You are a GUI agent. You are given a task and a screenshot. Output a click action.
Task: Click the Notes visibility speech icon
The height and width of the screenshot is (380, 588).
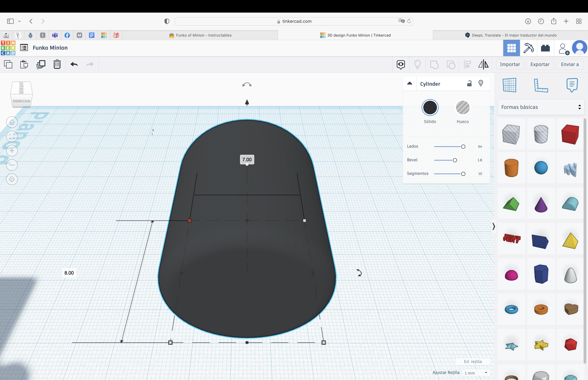[x=401, y=65]
